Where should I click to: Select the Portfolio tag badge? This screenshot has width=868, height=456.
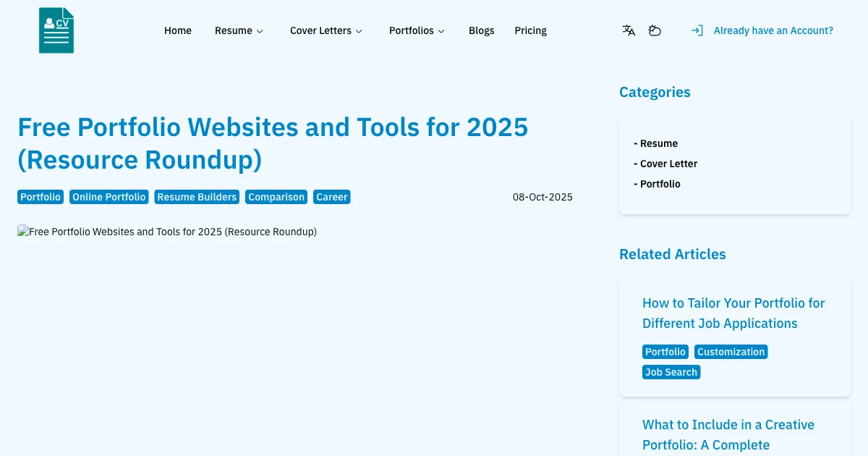[x=40, y=196]
